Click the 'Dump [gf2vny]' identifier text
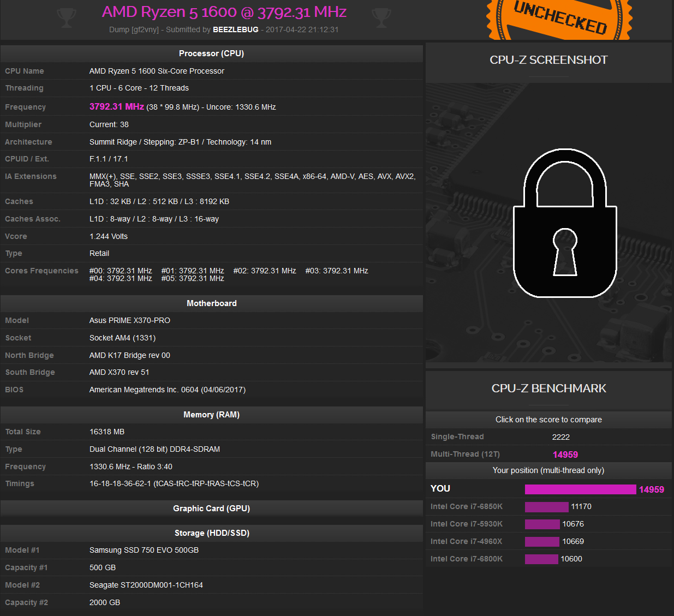 [x=134, y=29]
